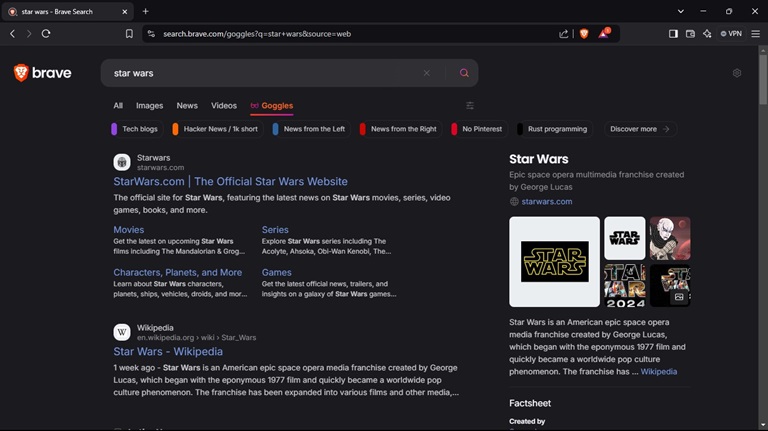Click the starwars.com link in info panel

click(x=546, y=201)
